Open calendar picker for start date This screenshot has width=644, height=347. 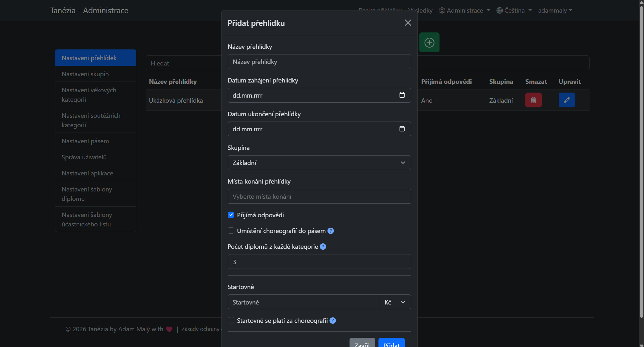point(402,95)
